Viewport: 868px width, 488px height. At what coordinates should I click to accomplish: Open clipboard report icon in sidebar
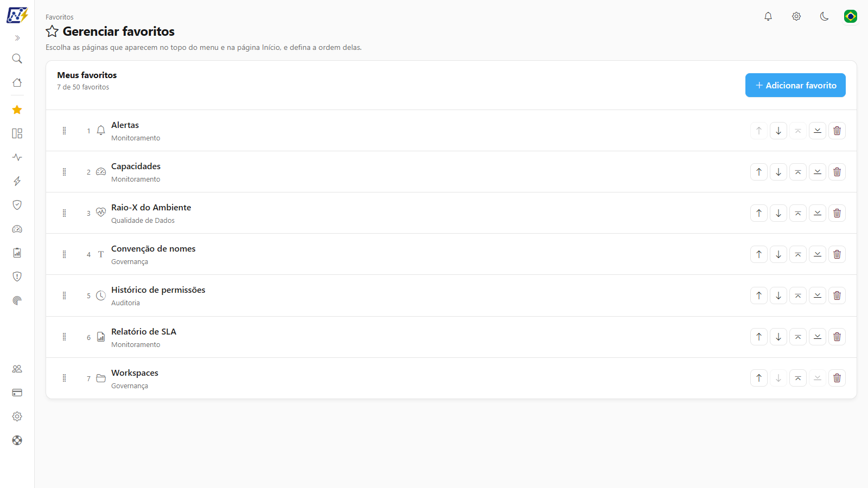17,253
